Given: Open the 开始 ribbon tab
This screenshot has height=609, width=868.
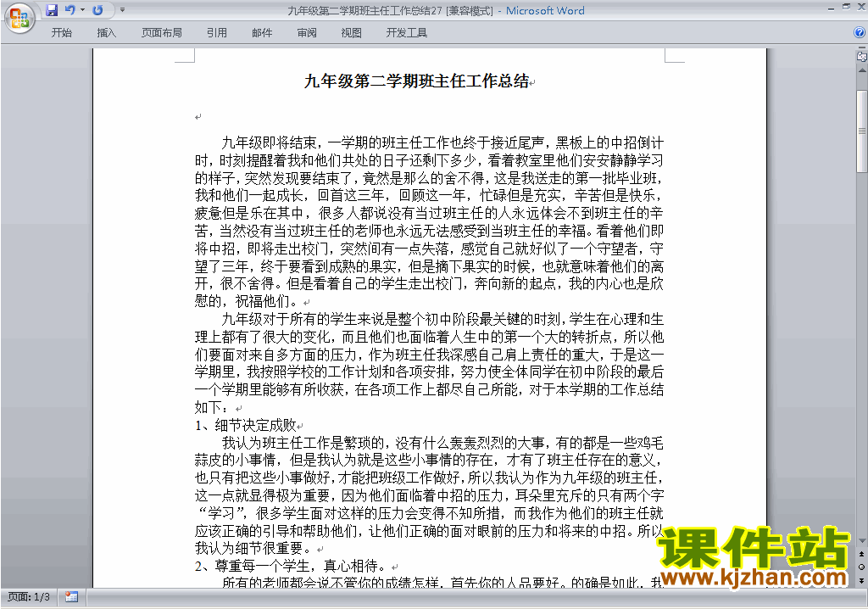Looking at the screenshot, I should 61,33.
